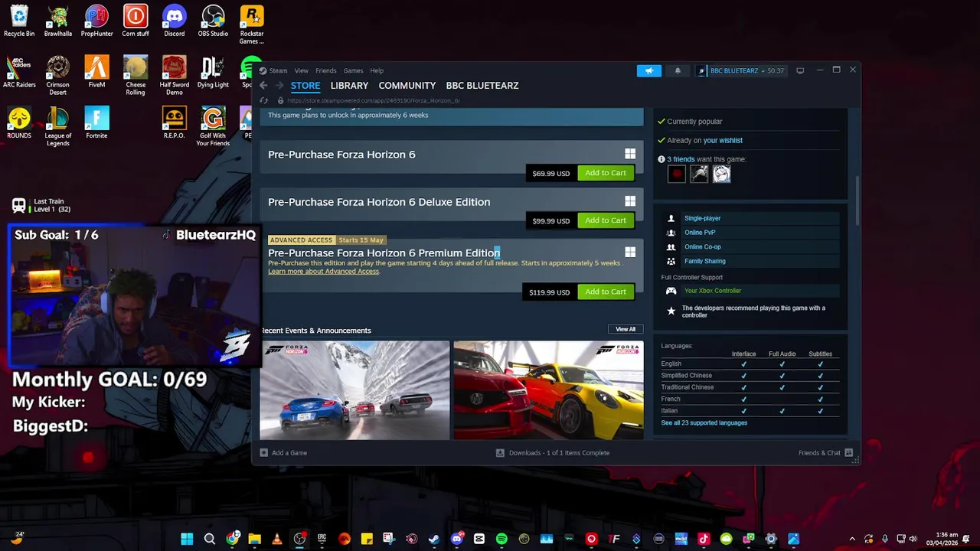Open Fortnite desktop shortcut

tap(96, 122)
